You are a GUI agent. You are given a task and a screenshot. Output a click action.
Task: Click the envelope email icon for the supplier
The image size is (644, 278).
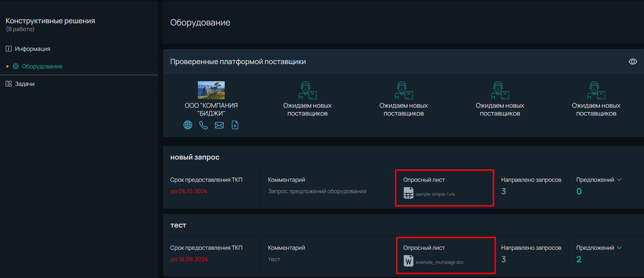219,125
